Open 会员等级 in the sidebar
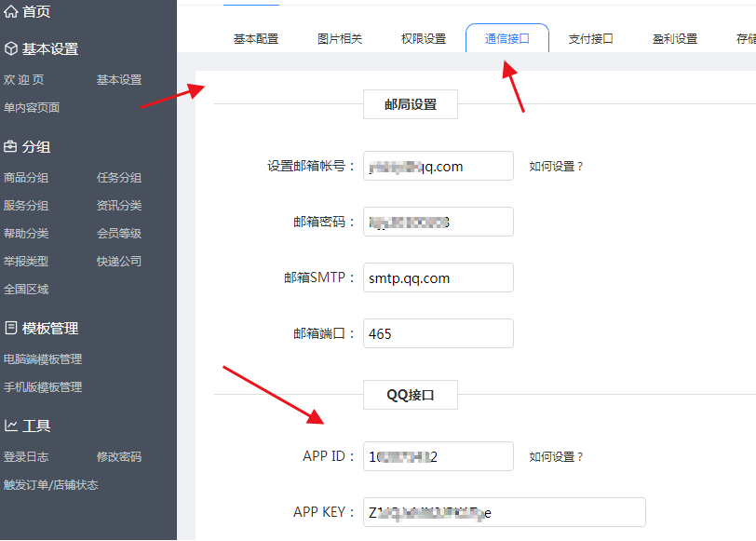The width and height of the screenshot is (756, 541). pyautogui.click(x=119, y=234)
